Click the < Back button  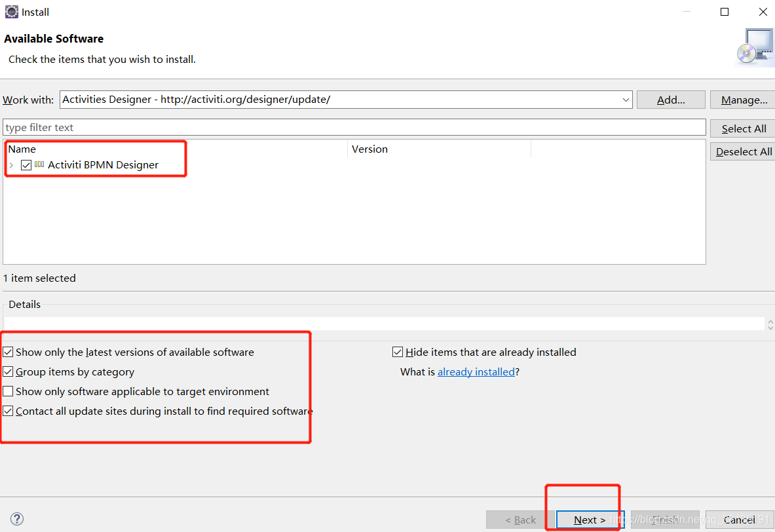(x=520, y=520)
